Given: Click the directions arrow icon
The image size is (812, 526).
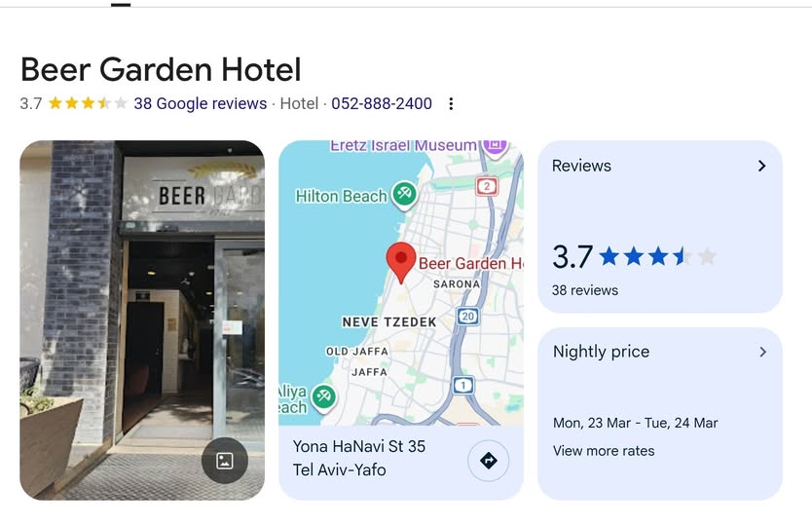Looking at the screenshot, I should click(x=489, y=460).
